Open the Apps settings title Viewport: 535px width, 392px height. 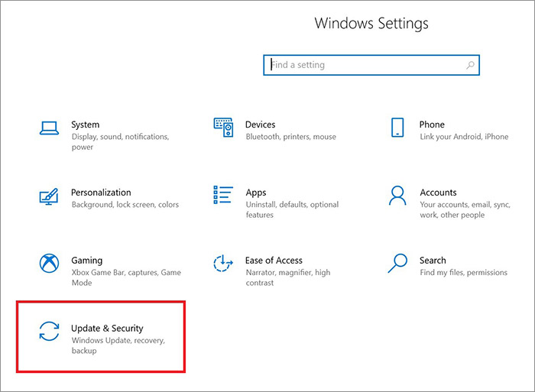256,193
